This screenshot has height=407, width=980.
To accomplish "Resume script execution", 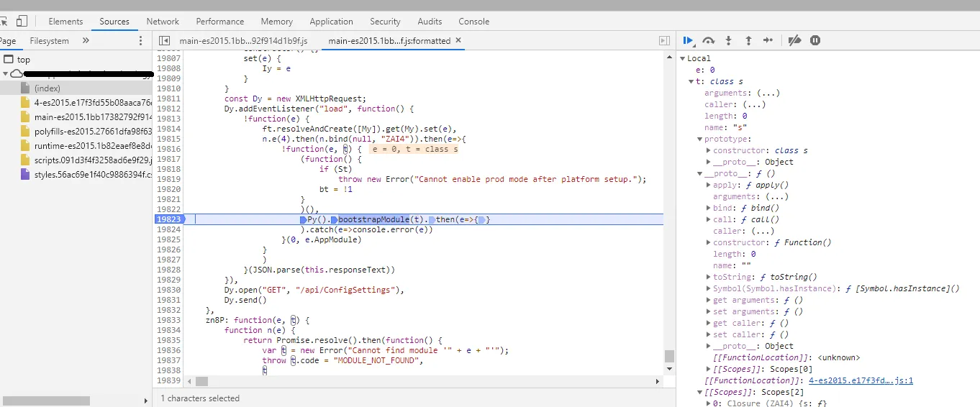I will (689, 41).
